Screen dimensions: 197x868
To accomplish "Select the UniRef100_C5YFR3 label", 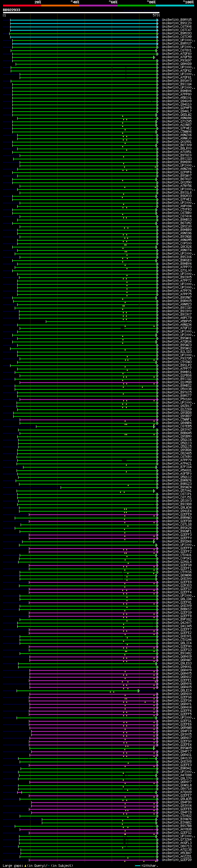I will pos(177,210).
